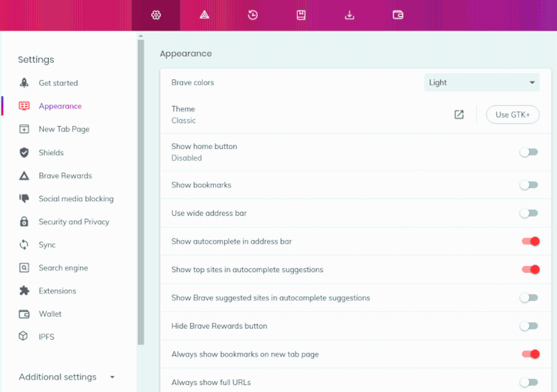
Task: Click the Additional settings label
Action: tap(58, 377)
